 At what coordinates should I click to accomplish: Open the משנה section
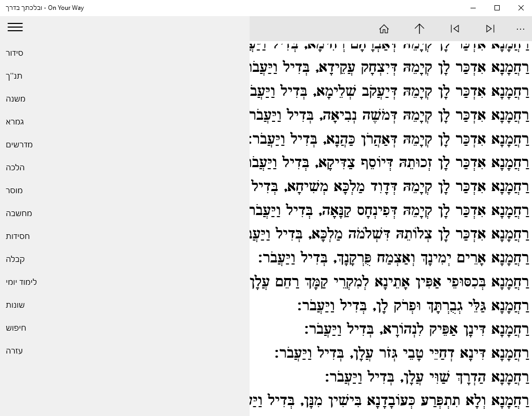click(16, 99)
